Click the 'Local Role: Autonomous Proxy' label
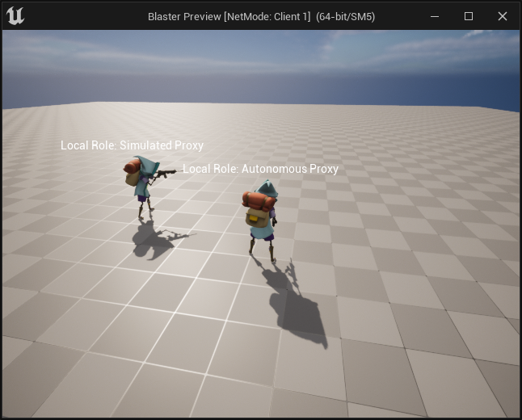Viewport: 522px width, 420px height. tap(261, 169)
